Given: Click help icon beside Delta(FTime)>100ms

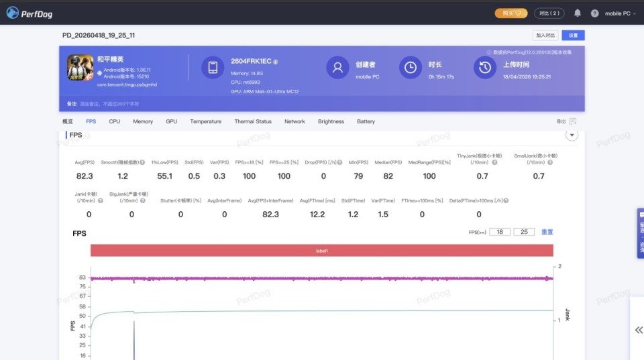Looking at the screenshot, I should point(506,200).
